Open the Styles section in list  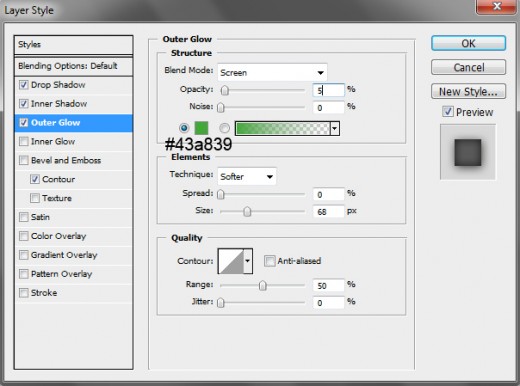73,45
